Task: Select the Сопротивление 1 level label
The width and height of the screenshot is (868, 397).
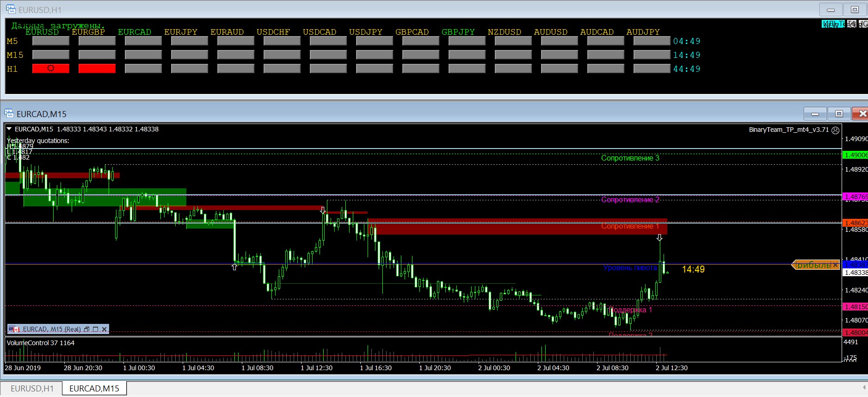Action: tap(630, 226)
